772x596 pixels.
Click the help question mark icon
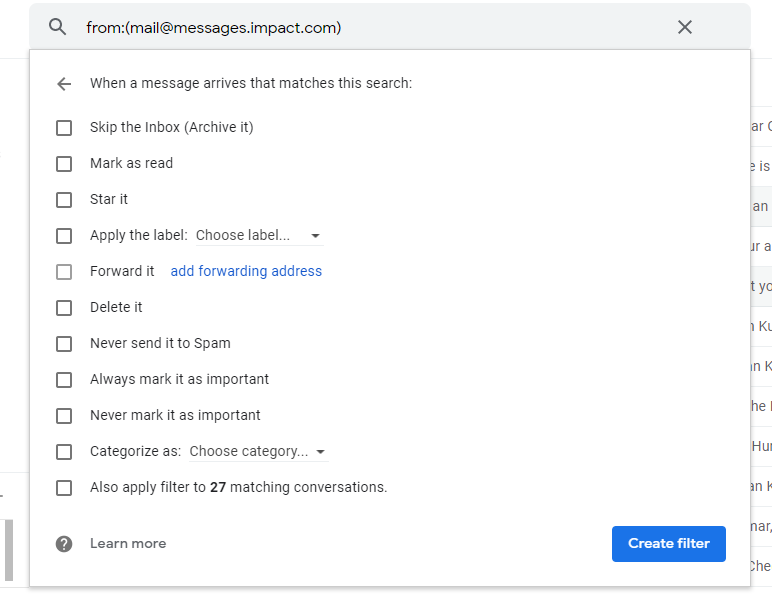pyautogui.click(x=64, y=544)
